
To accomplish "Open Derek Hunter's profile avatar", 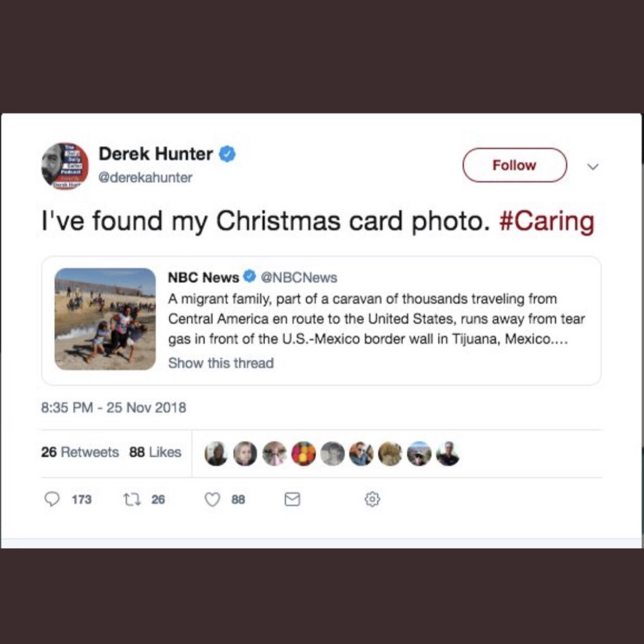I will coord(65,166).
